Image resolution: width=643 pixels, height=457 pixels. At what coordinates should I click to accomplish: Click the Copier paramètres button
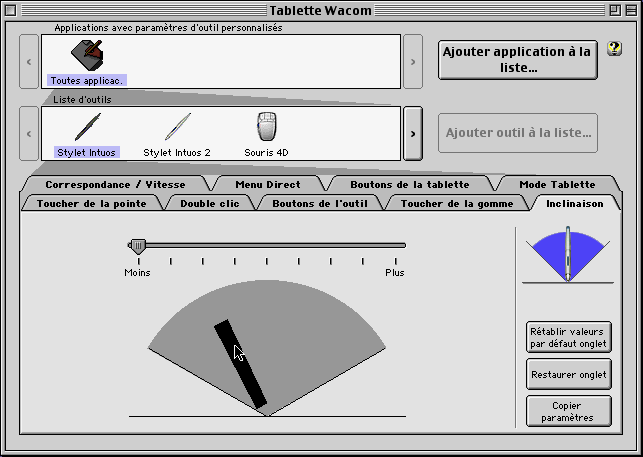[x=568, y=411]
